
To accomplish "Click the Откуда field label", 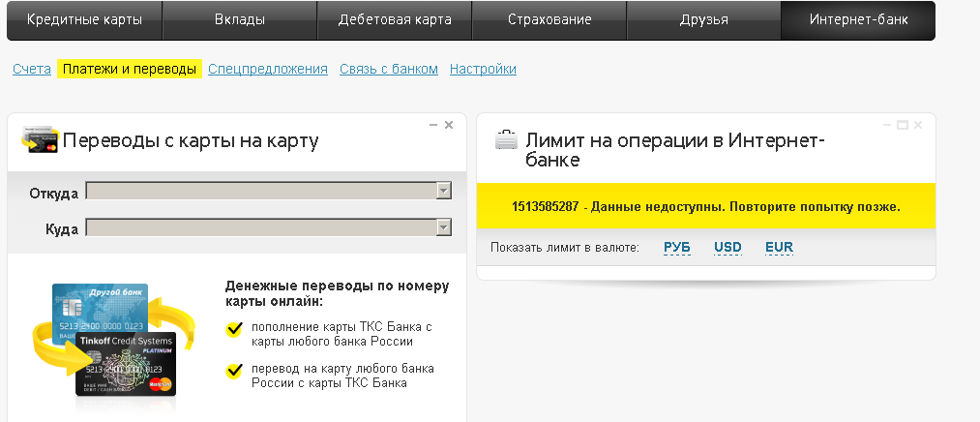I will (x=54, y=194).
